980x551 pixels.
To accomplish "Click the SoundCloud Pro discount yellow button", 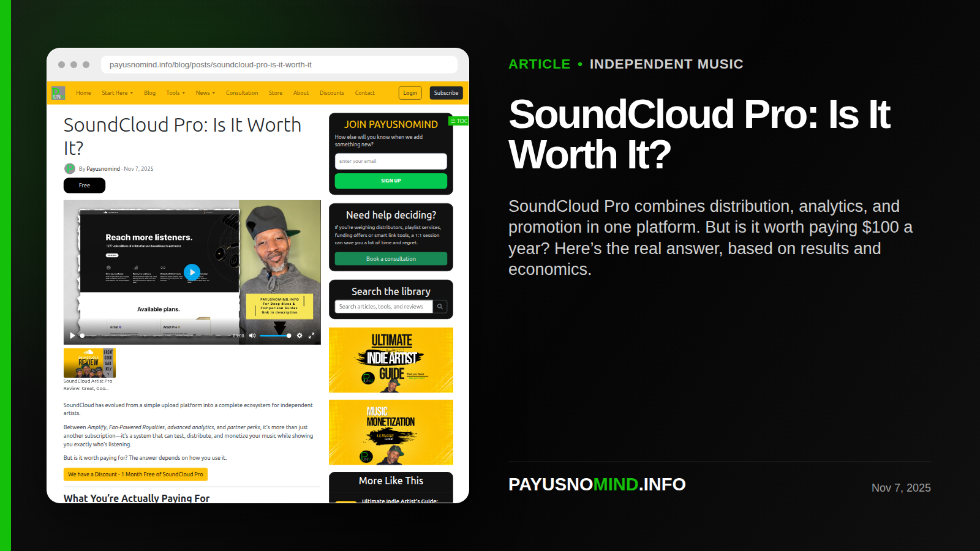I will click(135, 474).
